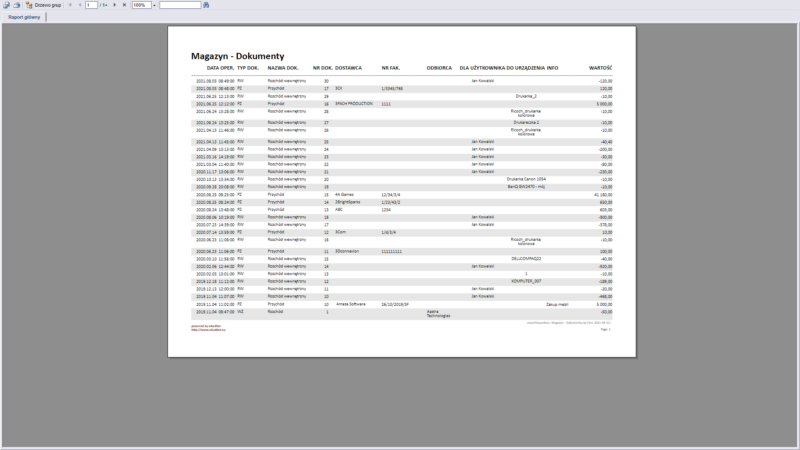Click device BenQ BW2470 - mój
Screen dimensions: 800x450
point(526,187)
